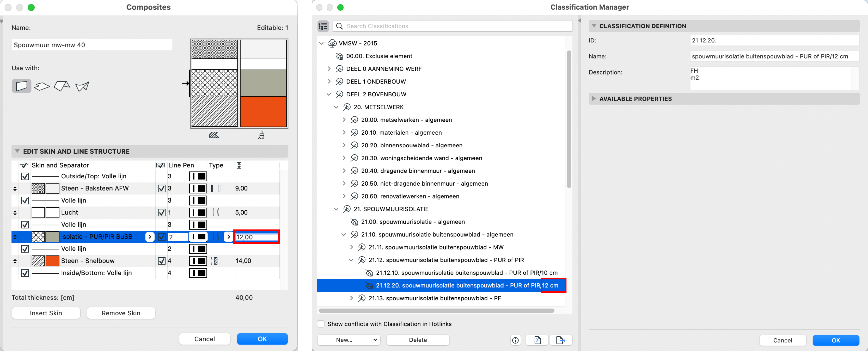This screenshot has width=868, height=351.
Task: Select the Wall use-with icon
Action: [x=22, y=86]
